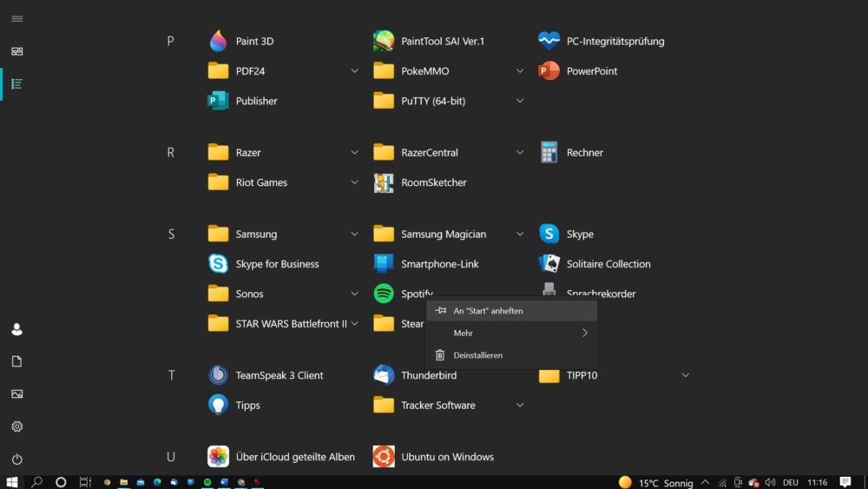Open the 11:16 taskbar clock
This screenshot has width=868, height=489.
(817, 482)
